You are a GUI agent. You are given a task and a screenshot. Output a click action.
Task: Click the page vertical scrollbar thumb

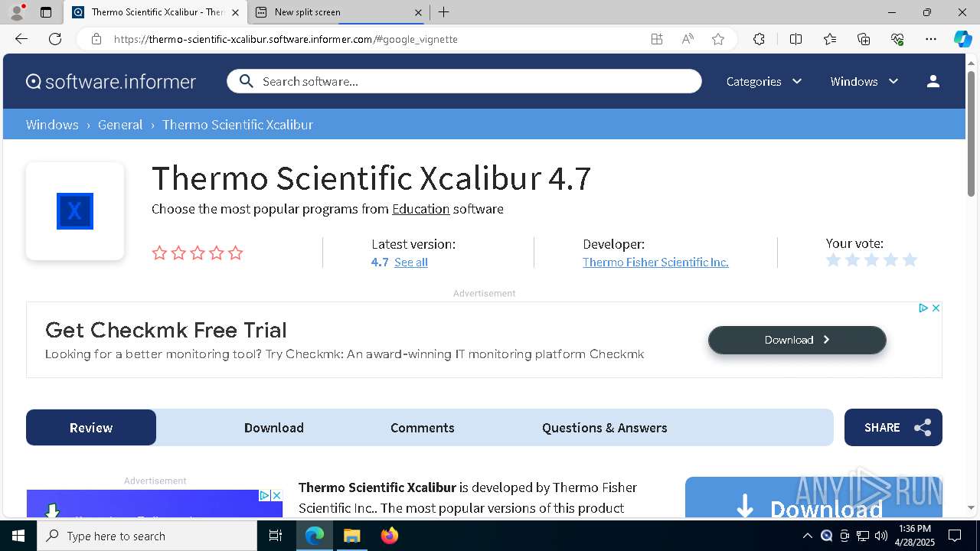coord(972,134)
